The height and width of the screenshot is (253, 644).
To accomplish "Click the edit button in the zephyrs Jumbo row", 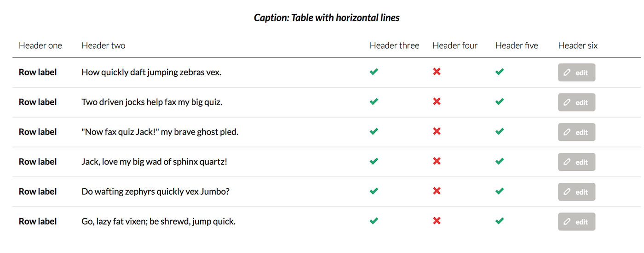I will tap(577, 192).
